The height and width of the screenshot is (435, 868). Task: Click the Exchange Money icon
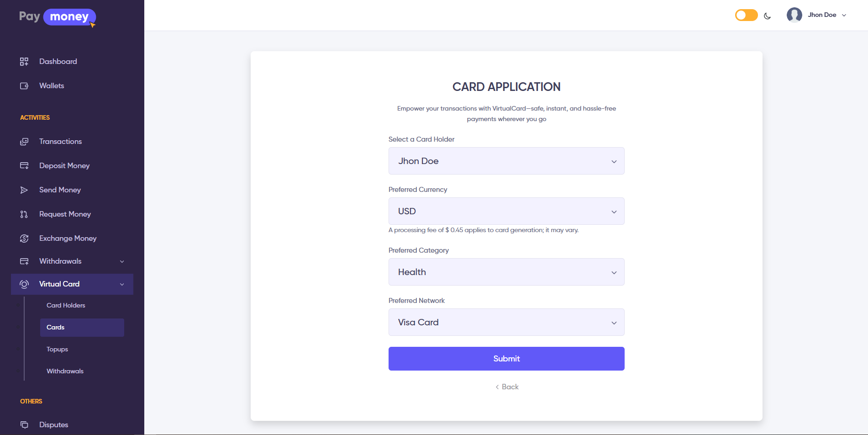coord(24,239)
